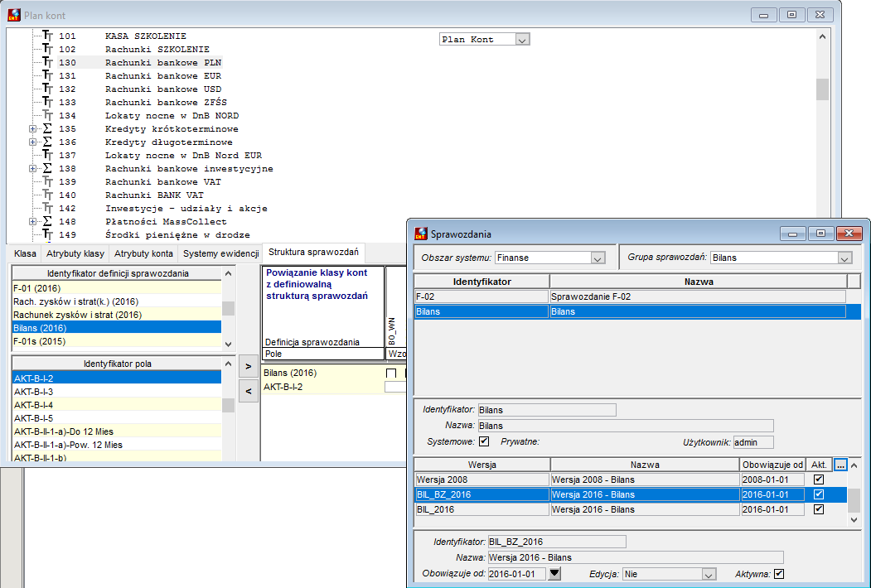Click the sum icon of account 148
Screen dimensions: 871x588
tap(48, 222)
